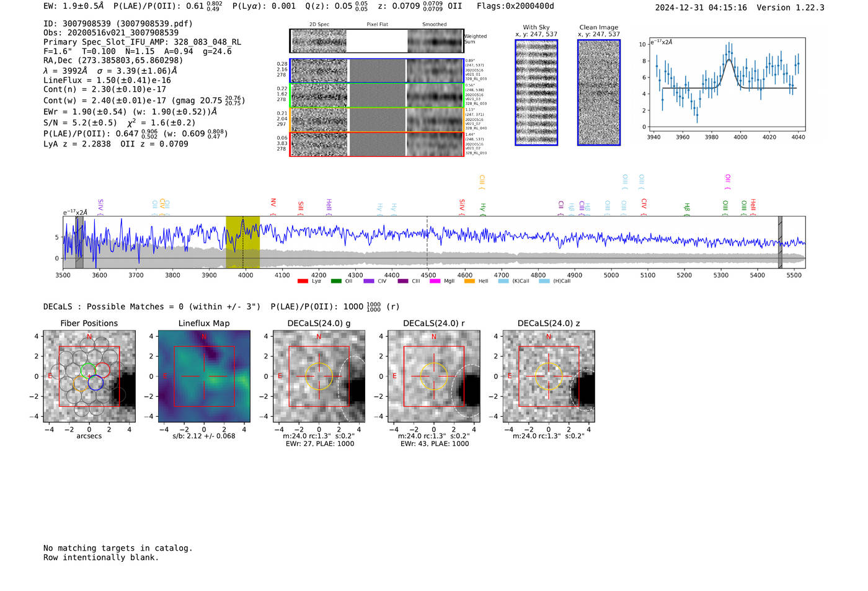Click the yellow aperture circle in DECaLS g
Screen dimensions: 868x591
[319, 376]
